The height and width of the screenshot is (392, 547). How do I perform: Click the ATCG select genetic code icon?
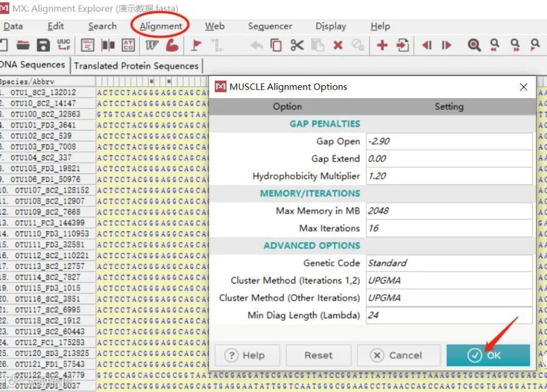128,45
